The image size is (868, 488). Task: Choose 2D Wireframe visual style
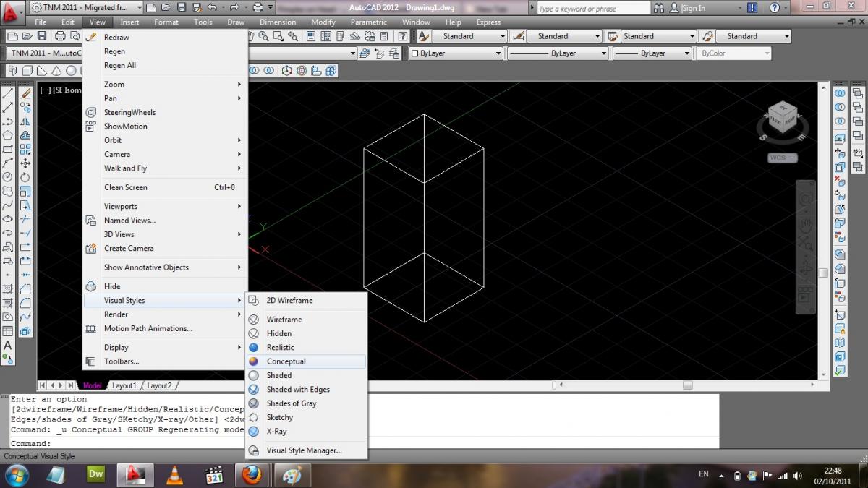pyautogui.click(x=306, y=301)
